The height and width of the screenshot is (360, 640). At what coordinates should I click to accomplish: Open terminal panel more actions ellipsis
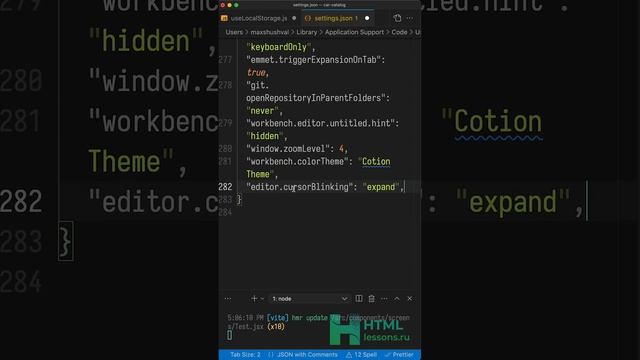click(384, 299)
